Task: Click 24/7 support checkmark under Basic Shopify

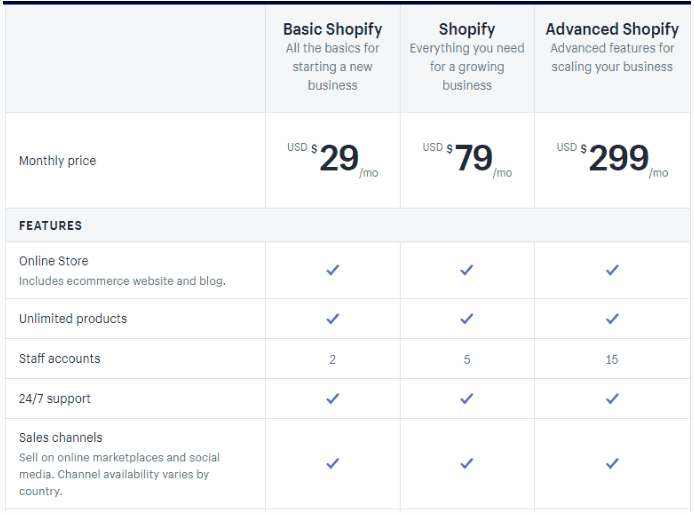Action: [x=333, y=398]
